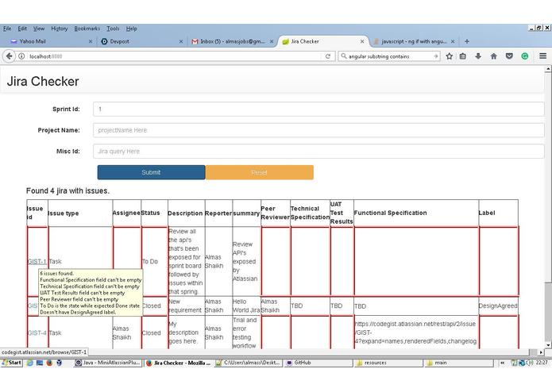The height and width of the screenshot is (392, 552).
Task: Go to the browser home page icon
Action: point(493,56)
